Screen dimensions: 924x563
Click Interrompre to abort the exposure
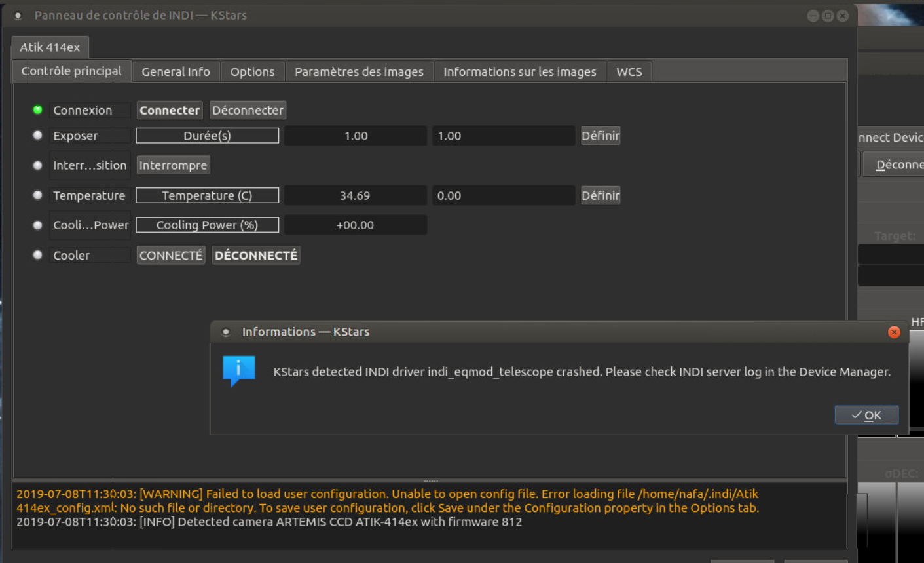click(x=173, y=165)
